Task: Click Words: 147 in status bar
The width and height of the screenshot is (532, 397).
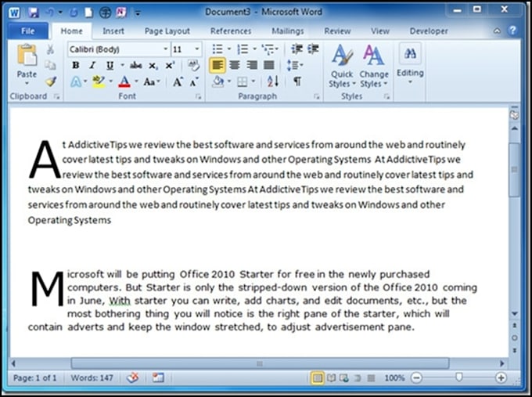Action: click(92, 377)
